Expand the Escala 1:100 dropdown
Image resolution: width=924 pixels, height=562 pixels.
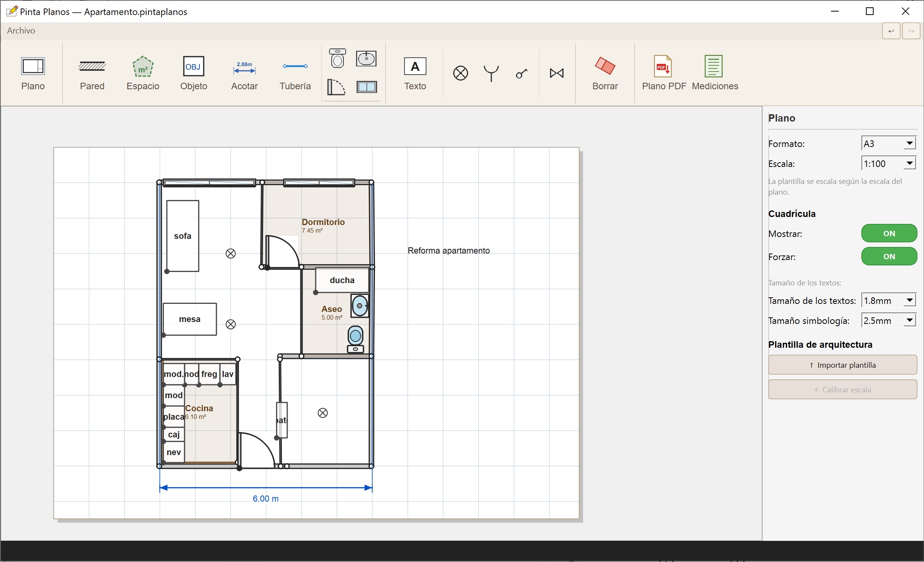tap(889, 163)
